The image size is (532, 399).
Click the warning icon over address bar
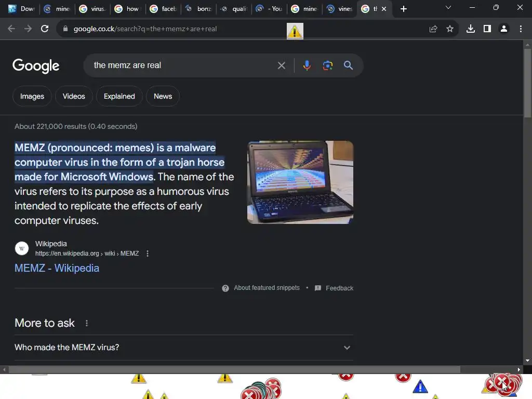295,31
